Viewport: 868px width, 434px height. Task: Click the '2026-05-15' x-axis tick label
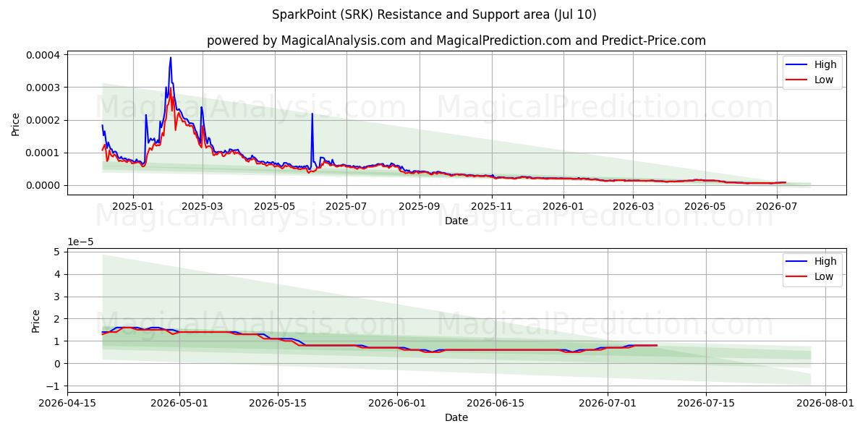click(278, 402)
